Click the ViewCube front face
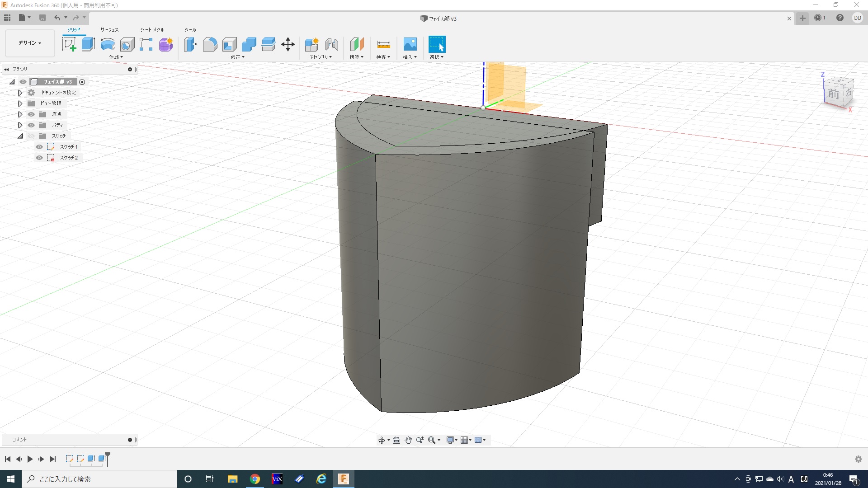The width and height of the screenshot is (868, 488). pos(833,94)
